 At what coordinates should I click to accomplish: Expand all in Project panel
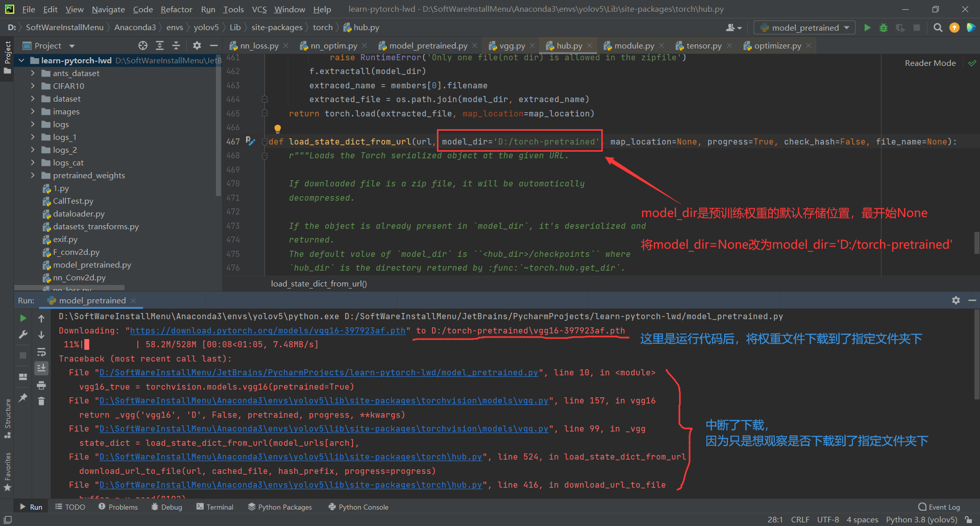(160, 45)
